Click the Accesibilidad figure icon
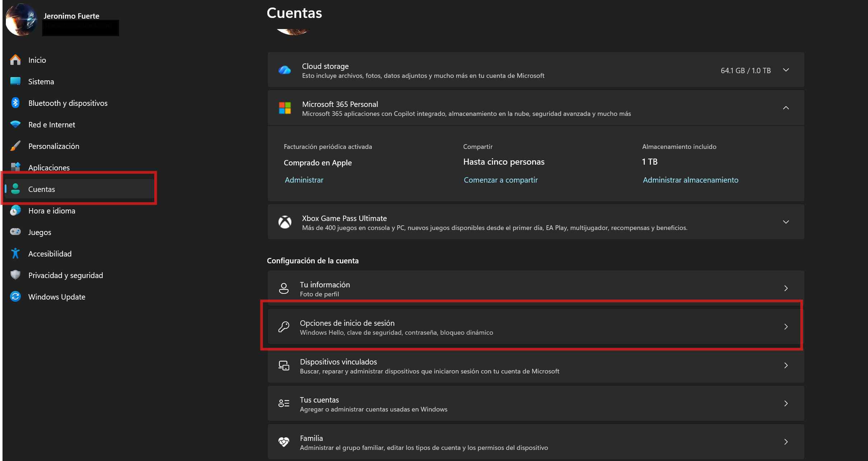This screenshot has width=868, height=461. coord(15,254)
